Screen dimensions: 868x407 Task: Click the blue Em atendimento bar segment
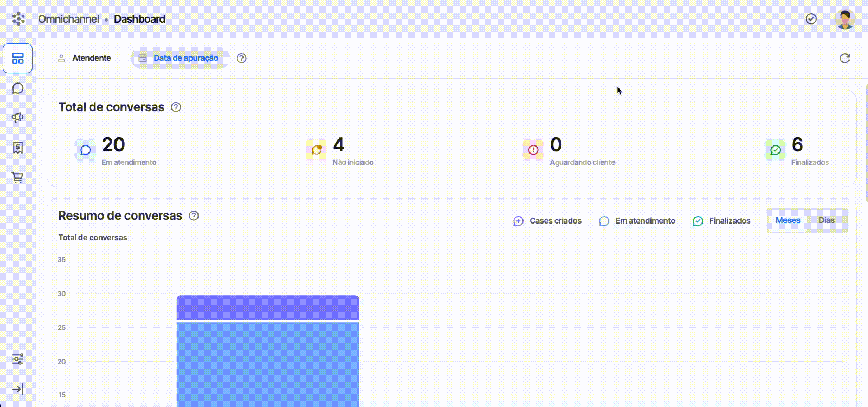pyautogui.click(x=268, y=365)
